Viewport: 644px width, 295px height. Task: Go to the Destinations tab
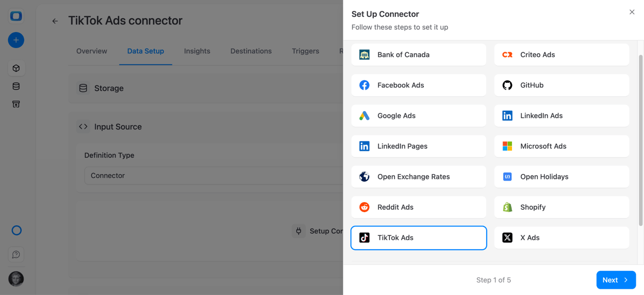click(251, 51)
